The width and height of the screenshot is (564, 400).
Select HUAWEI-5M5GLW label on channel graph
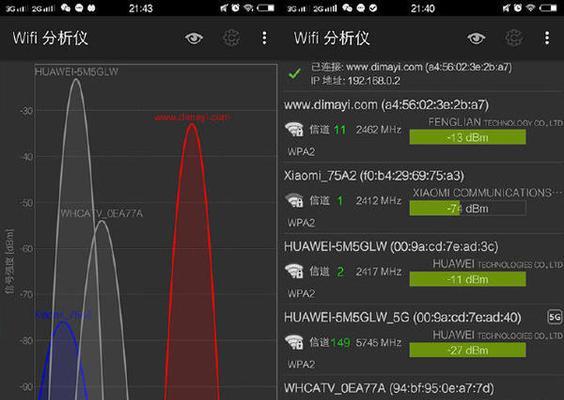[76, 72]
